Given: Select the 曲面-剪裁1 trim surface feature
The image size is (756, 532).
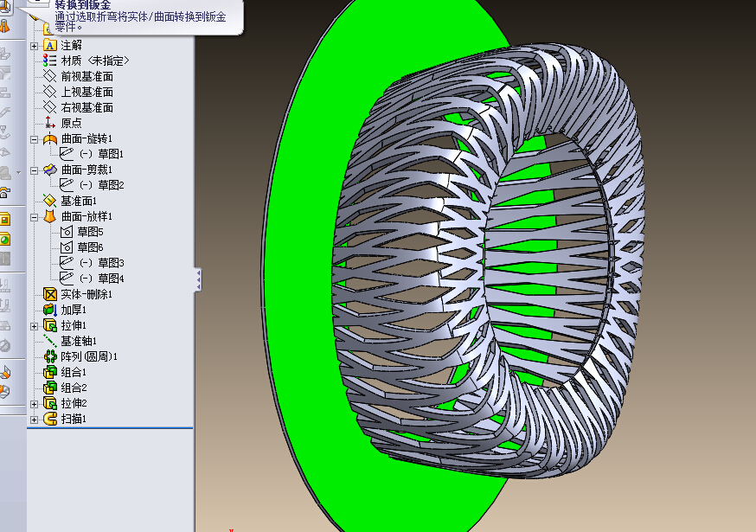Looking at the screenshot, I should point(78,170).
